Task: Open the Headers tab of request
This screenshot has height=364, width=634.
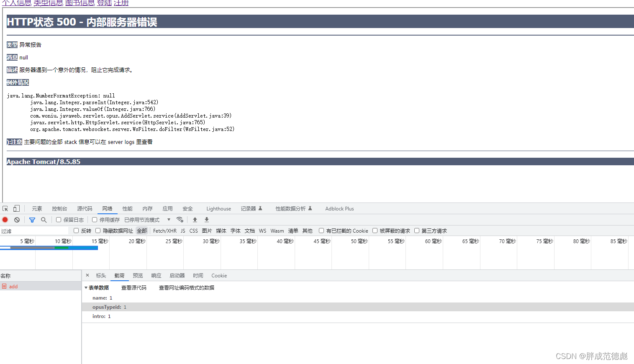Action: pyautogui.click(x=101, y=275)
